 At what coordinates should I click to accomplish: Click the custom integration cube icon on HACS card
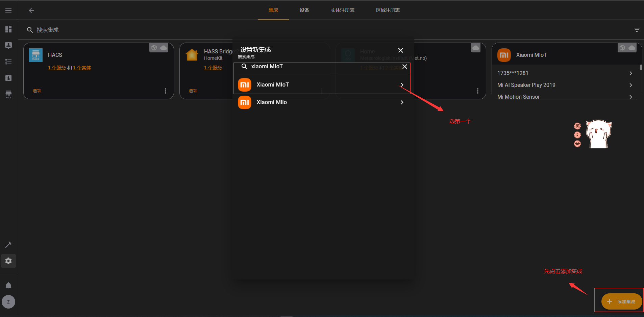coord(154,48)
